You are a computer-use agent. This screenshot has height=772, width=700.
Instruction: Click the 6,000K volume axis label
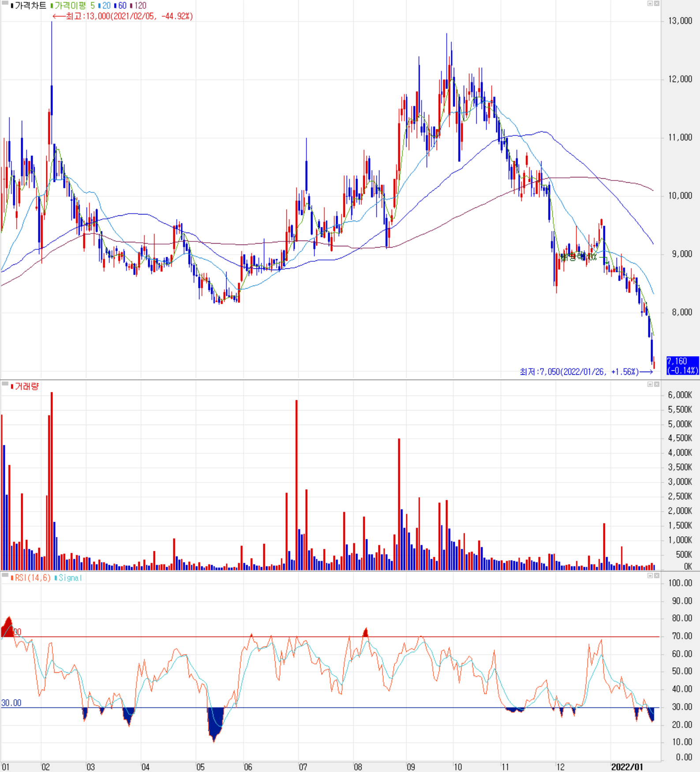point(680,395)
